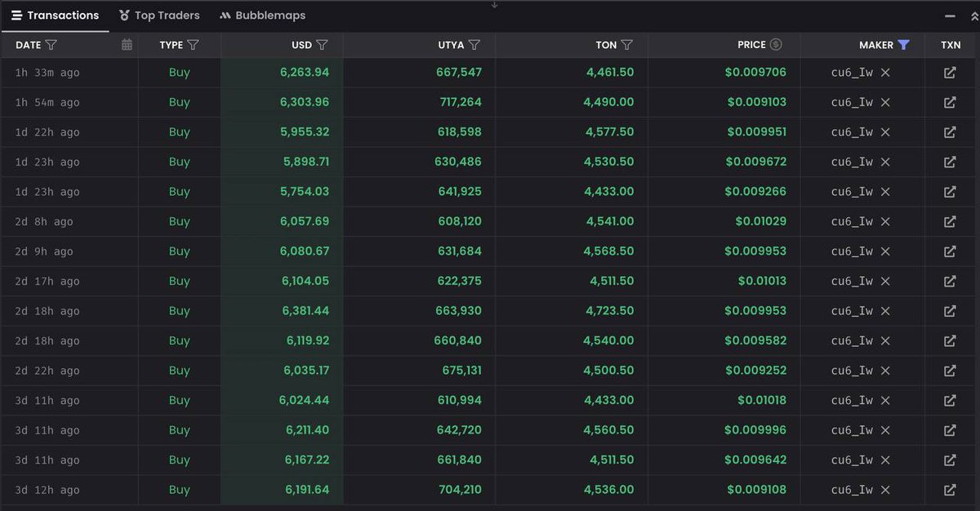Switch to the Top Traders tab
This screenshot has width=980, height=511.
[159, 16]
